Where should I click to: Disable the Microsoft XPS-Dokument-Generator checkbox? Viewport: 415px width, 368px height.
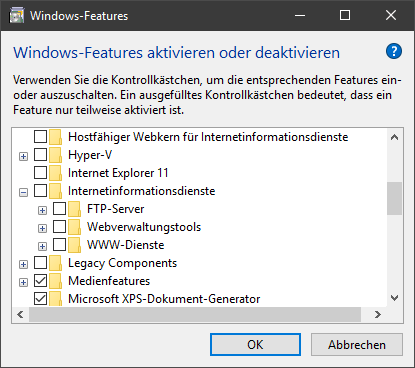pos(40,299)
